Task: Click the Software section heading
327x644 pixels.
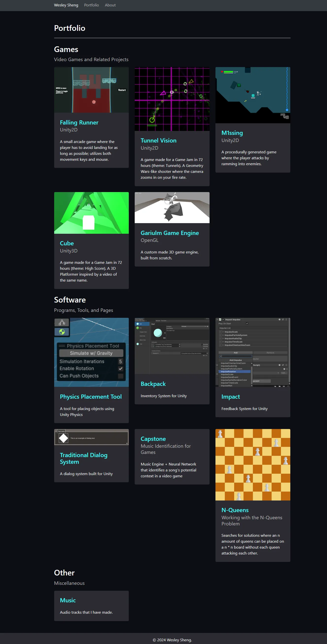Action: (70, 300)
